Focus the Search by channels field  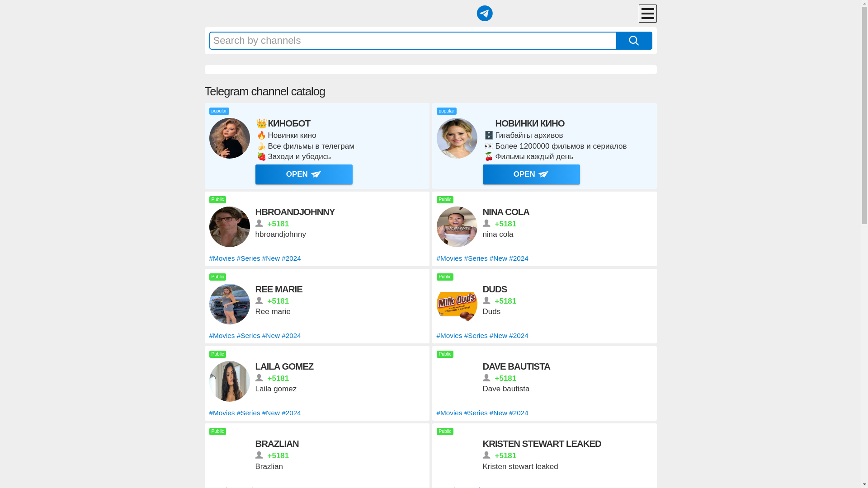[x=413, y=41]
